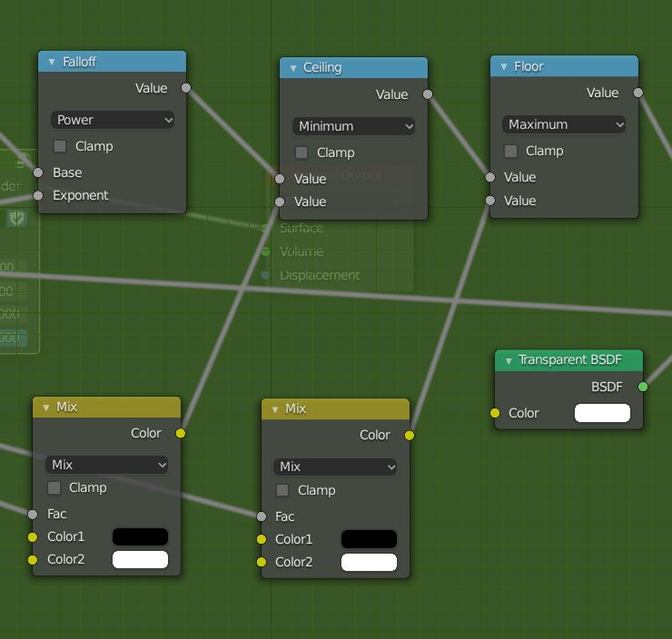Click the Falloff Exponent input socket

(x=38, y=196)
